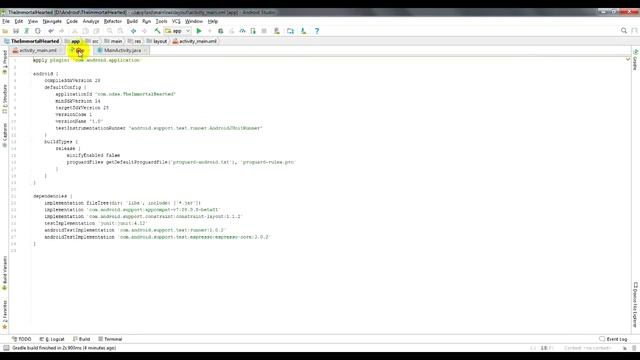Click the Cut scissors icon
Screen dimensions: 640x360
pyautogui.click(x=75, y=31)
